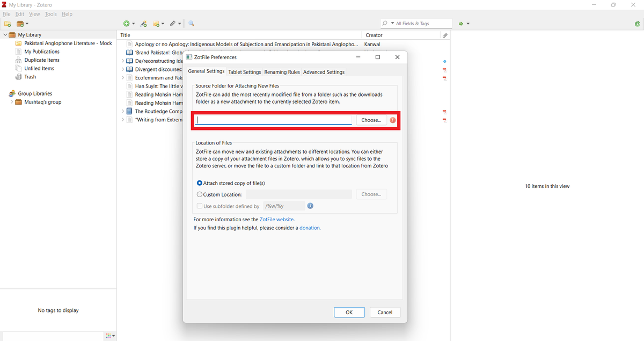
Task: Switch to the Renaming Rules tab
Action: point(282,72)
